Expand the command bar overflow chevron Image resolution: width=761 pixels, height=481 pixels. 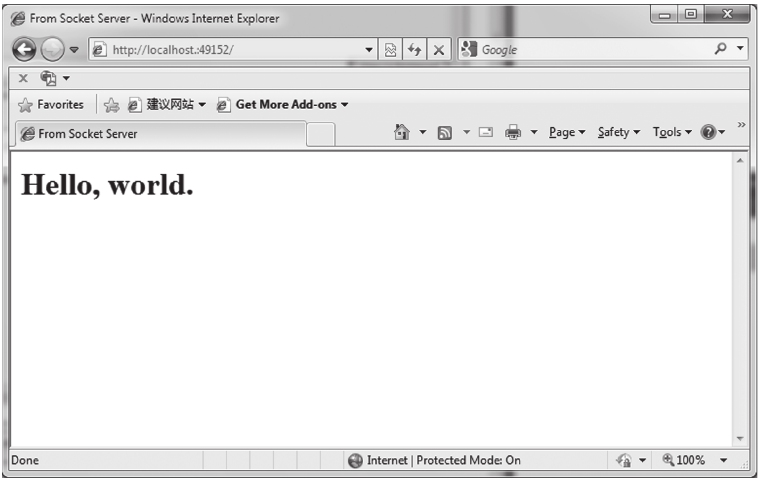pyautogui.click(x=741, y=125)
